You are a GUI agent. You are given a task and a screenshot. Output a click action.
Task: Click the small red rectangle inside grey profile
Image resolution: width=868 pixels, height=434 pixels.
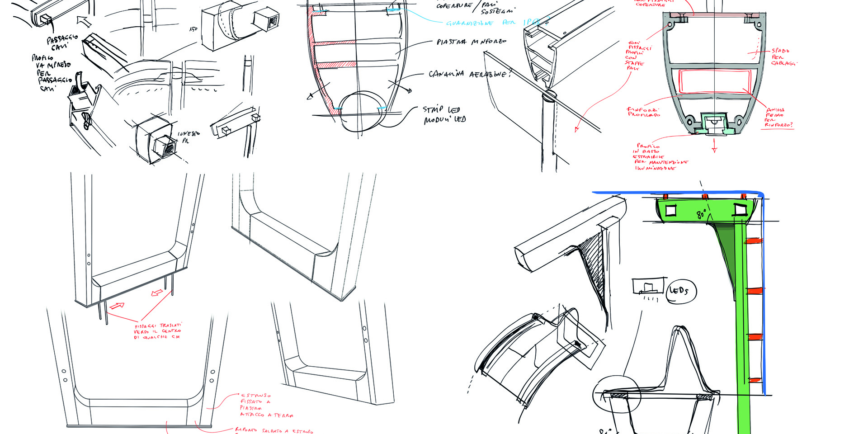(714, 81)
